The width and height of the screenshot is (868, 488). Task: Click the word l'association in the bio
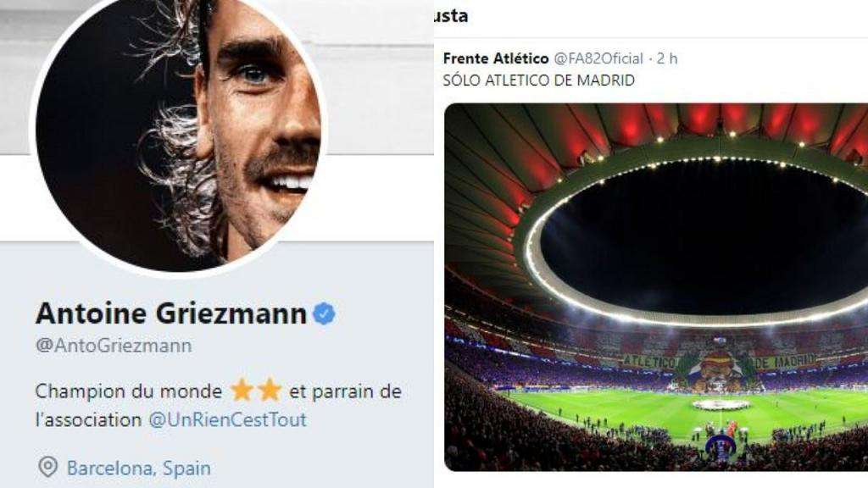pyautogui.click(x=88, y=420)
